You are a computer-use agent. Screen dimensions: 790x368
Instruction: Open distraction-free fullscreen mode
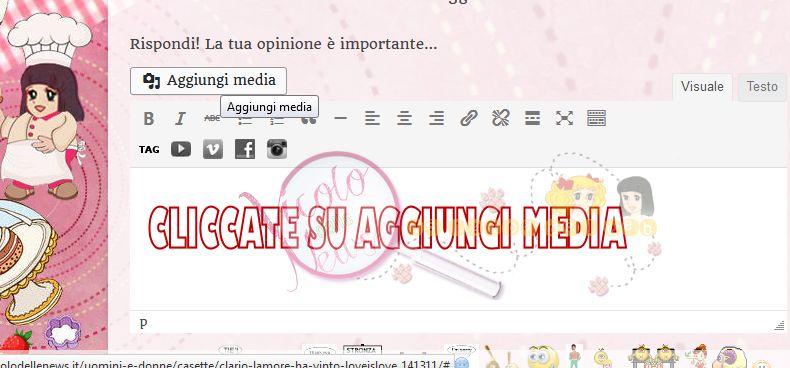[x=564, y=118]
